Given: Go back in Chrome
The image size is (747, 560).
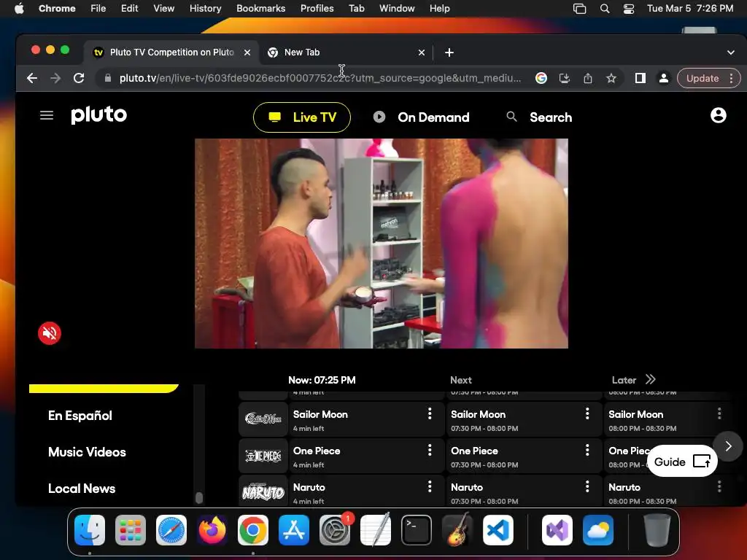Looking at the screenshot, I should click(x=32, y=78).
